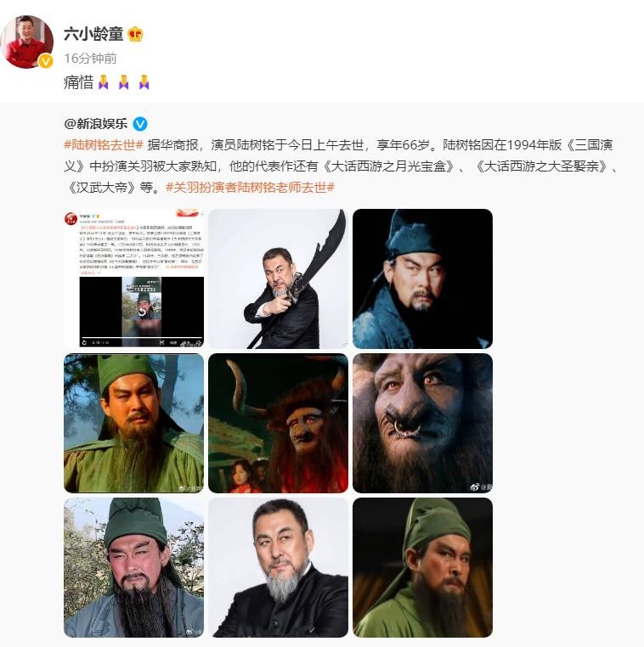Open the 六小龄童 profile avatar
Image resolution: width=644 pixels, height=647 pixels.
tap(27, 42)
